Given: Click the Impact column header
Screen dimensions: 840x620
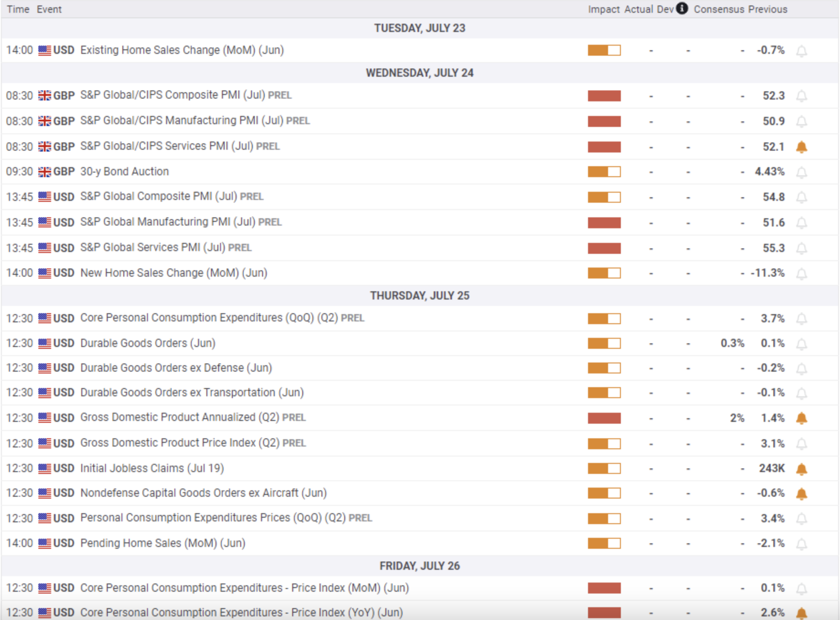Looking at the screenshot, I should coord(604,9).
